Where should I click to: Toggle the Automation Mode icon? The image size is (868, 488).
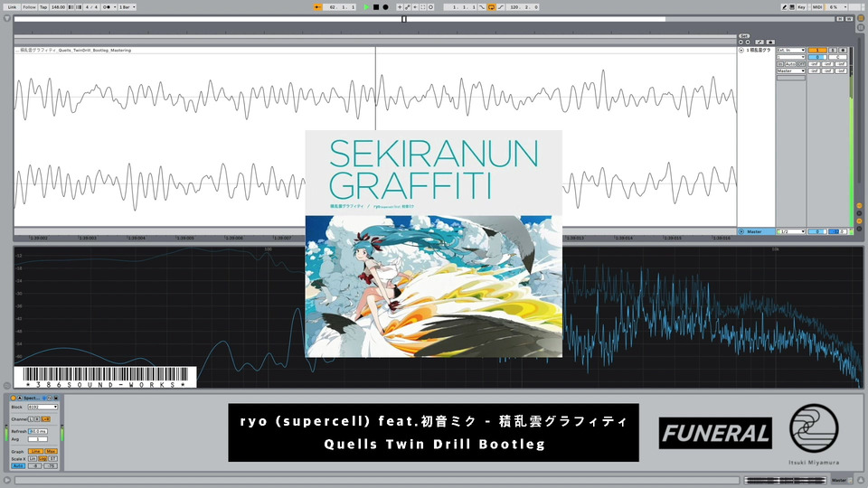pos(759,42)
